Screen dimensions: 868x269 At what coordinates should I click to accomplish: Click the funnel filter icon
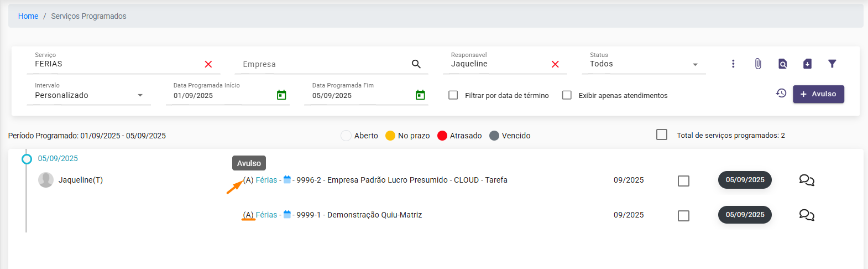832,64
